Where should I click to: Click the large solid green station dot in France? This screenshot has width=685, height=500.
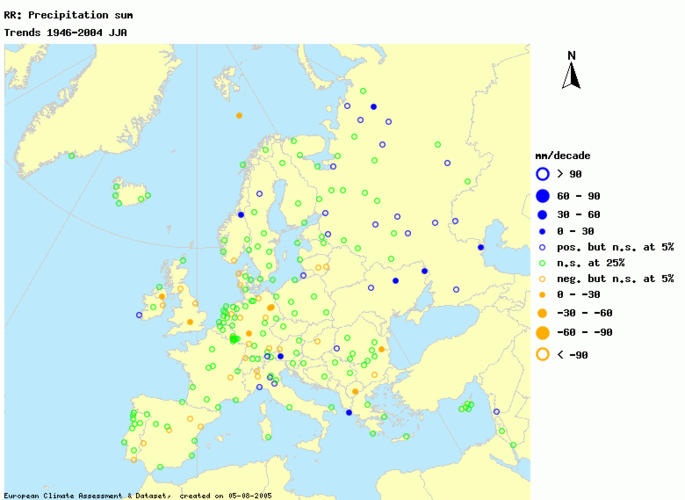point(234,339)
